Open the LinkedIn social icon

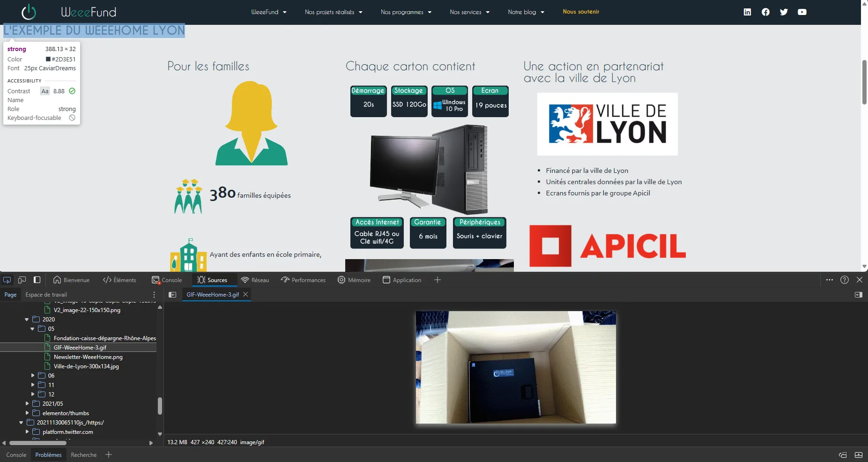(747, 12)
